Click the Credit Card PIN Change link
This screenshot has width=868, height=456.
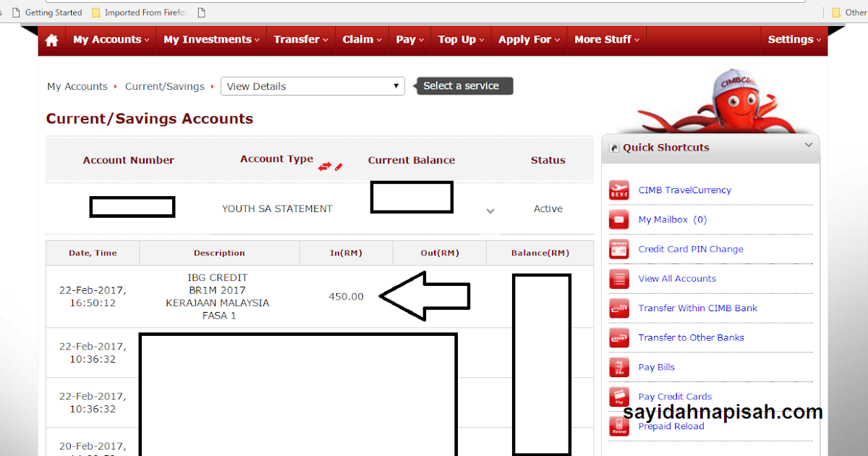(x=691, y=249)
